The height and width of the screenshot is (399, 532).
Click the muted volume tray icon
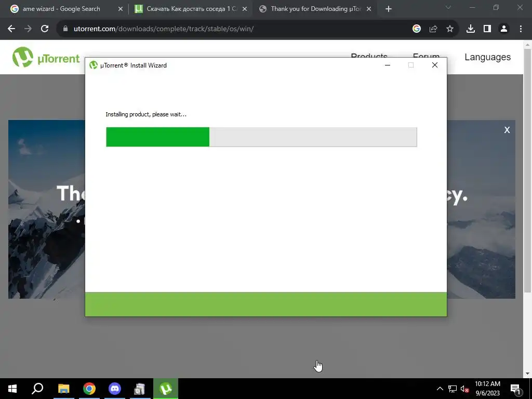(464, 389)
